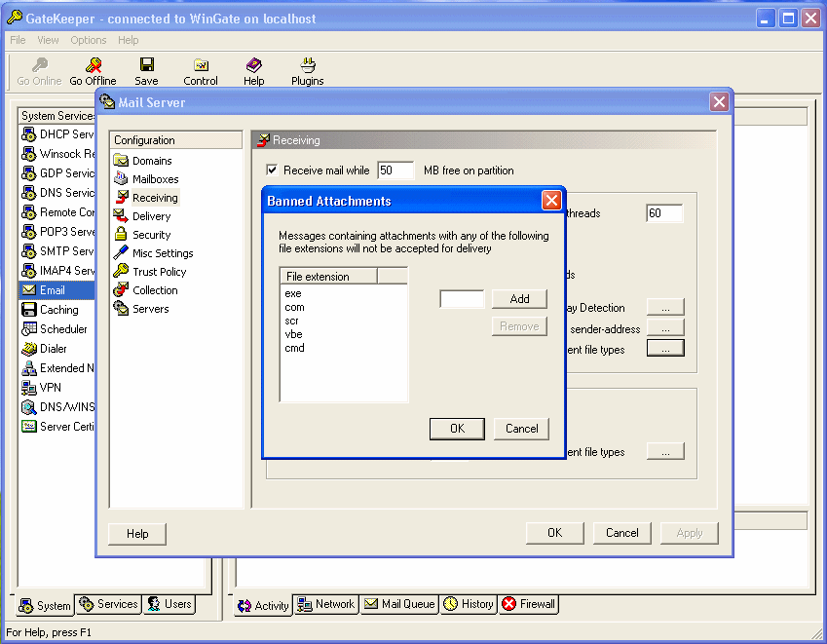
Task: Cancel the Banned Attachments dialog
Action: pos(521,429)
